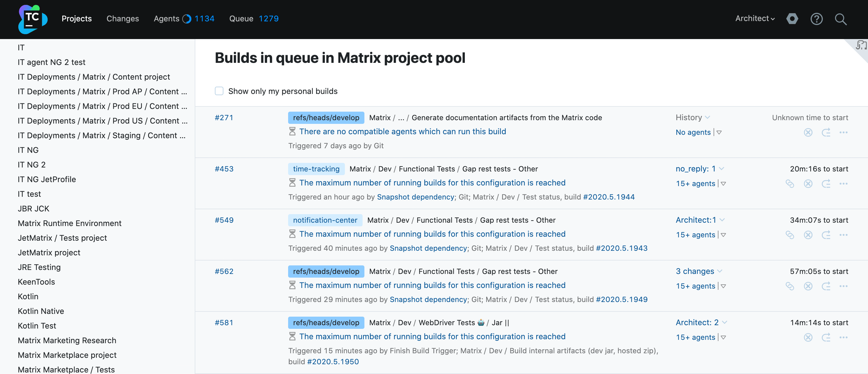This screenshot has height=374, width=868.
Task: Open Changes in top navigation
Action: [123, 19]
